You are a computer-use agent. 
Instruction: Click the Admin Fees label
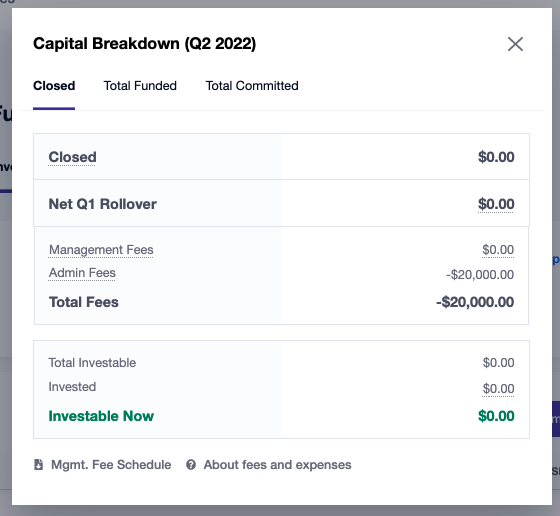pyautogui.click(x=82, y=273)
